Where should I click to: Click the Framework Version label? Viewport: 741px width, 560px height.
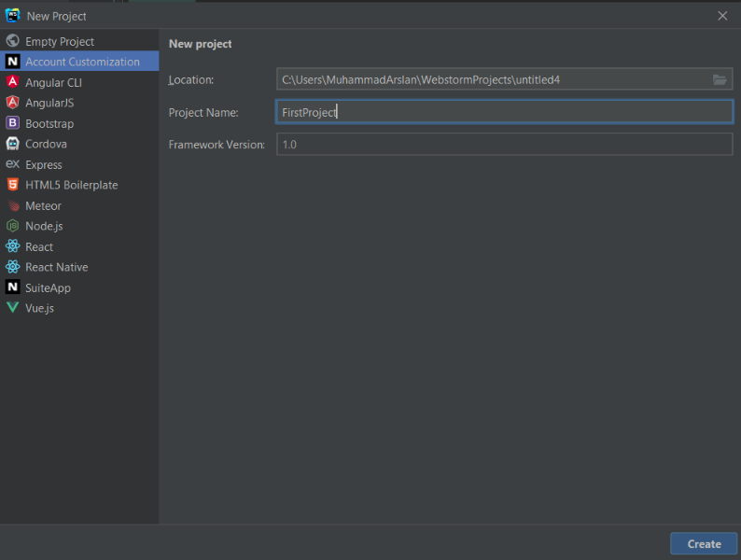point(217,145)
